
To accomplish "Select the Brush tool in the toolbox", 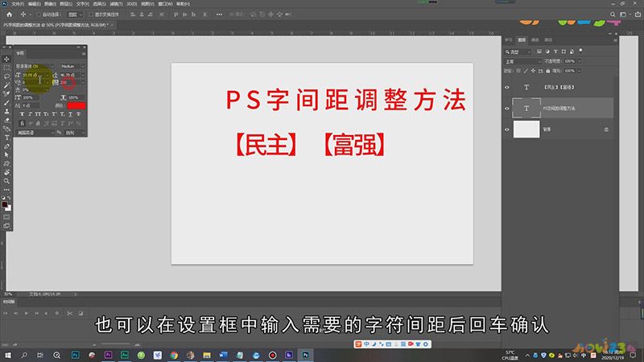I will click(x=6, y=103).
